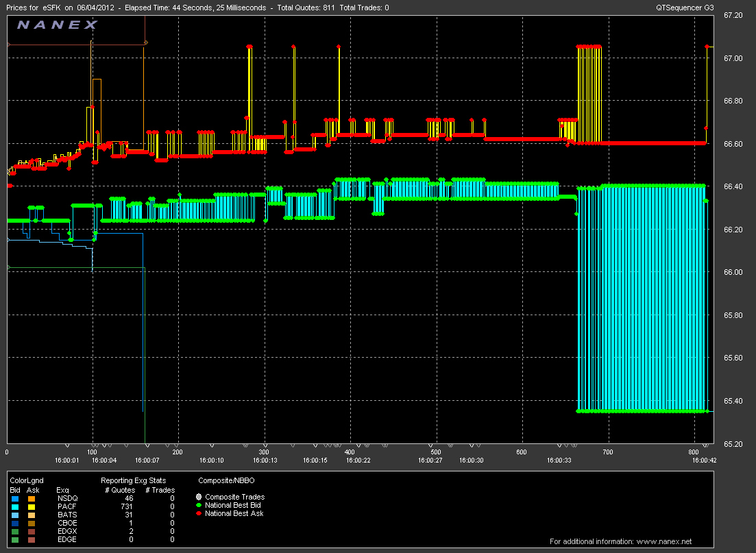Viewport: 756px width, 553px height.
Task: Click the EDGX ask color swatch
Action: (x=32, y=531)
